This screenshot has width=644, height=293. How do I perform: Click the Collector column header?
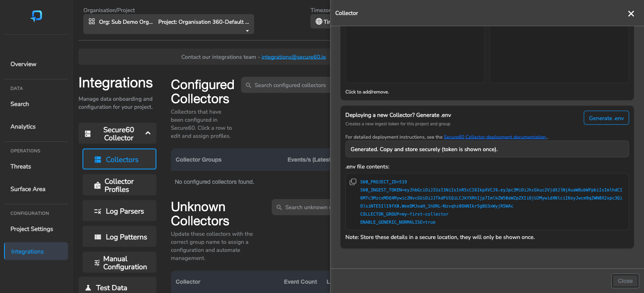click(188, 282)
